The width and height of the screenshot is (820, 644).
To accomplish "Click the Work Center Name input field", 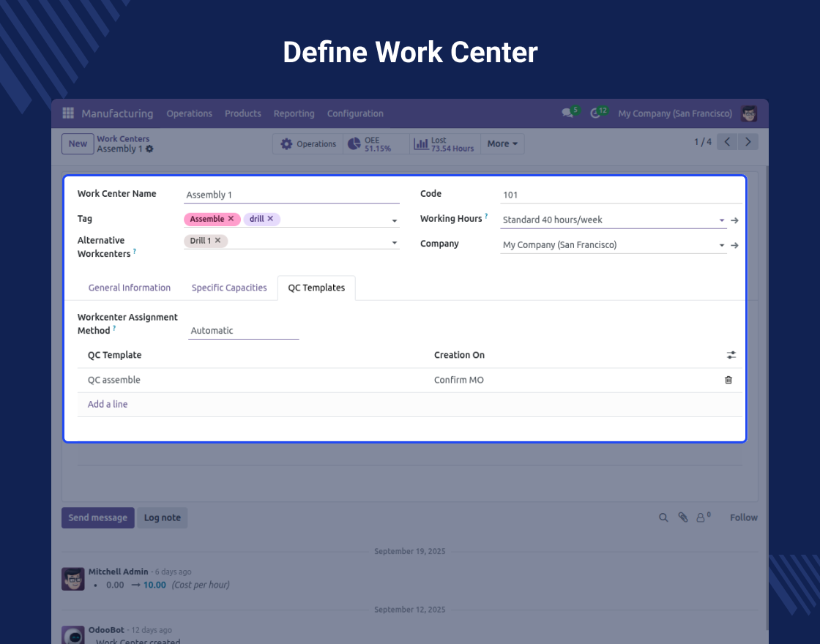I will coord(291,195).
